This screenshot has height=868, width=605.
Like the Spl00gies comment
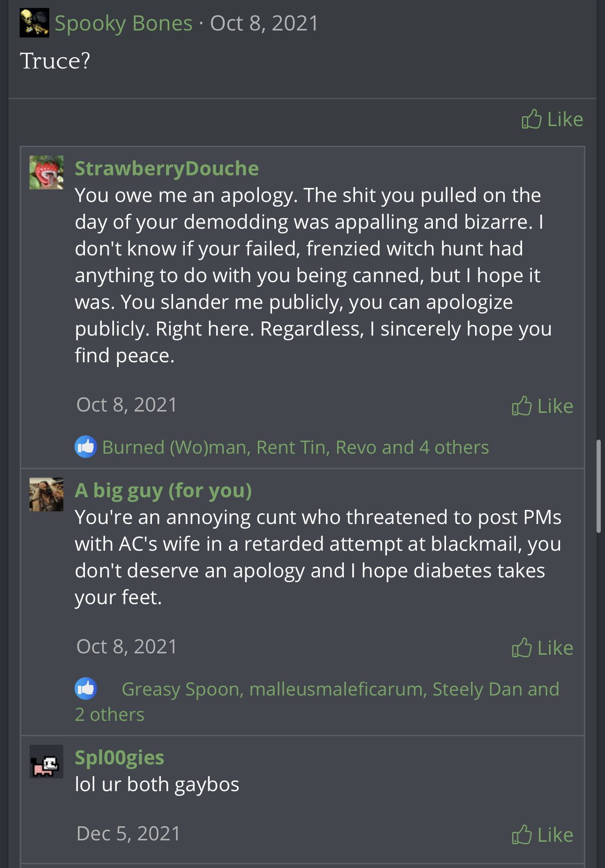(x=542, y=835)
